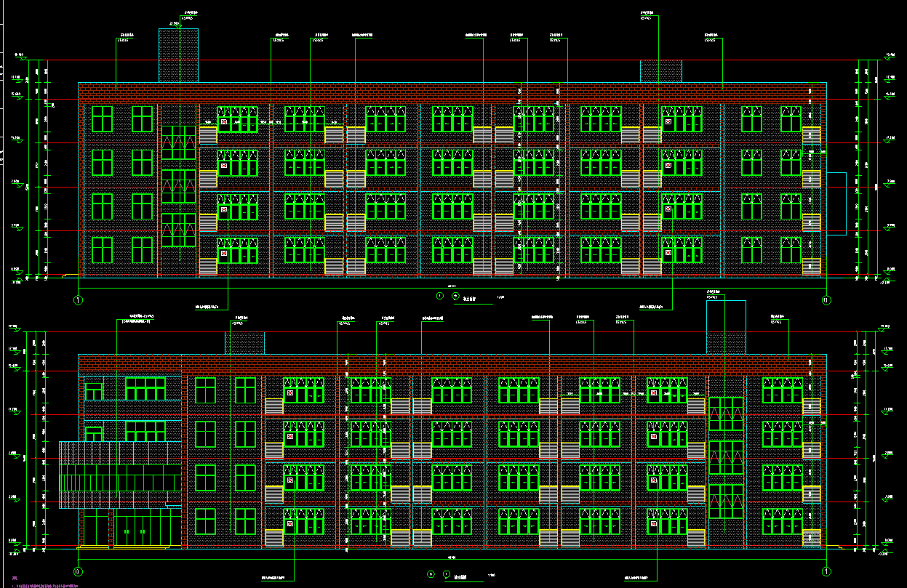Select the cyan outline projecting right of upper elevation
The width and height of the screenshot is (907, 588).
(x=836, y=203)
